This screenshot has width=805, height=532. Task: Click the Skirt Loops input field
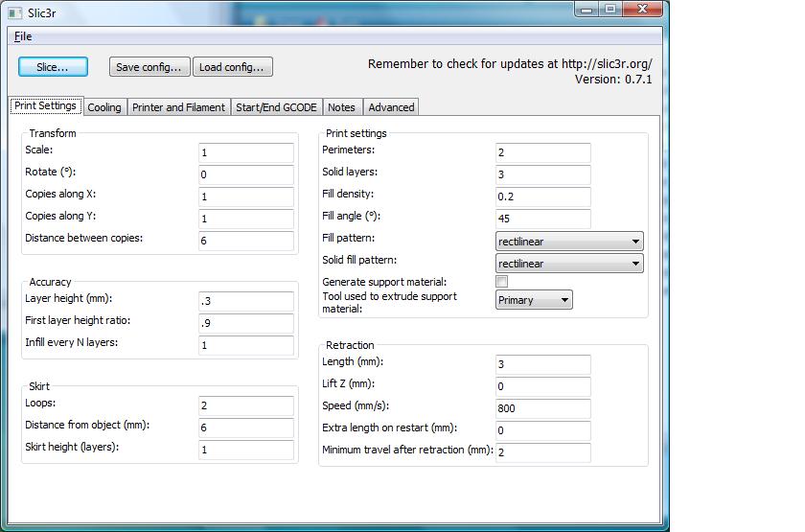[x=246, y=406]
